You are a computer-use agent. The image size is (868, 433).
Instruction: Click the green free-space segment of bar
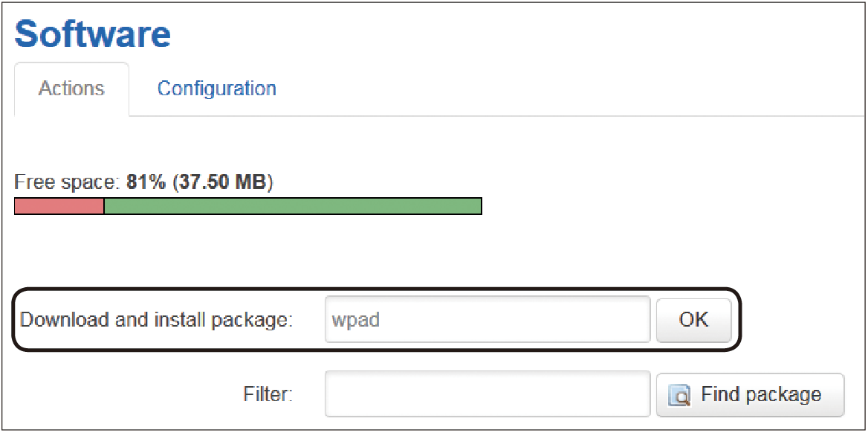point(293,205)
